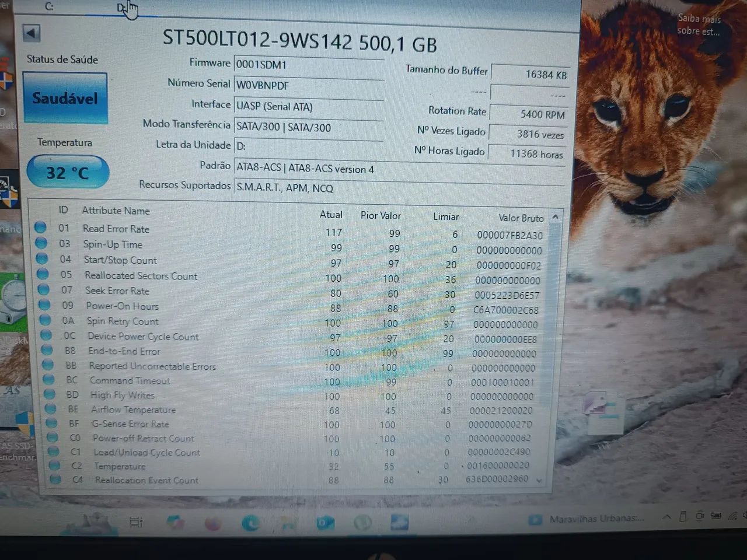The width and height of the screenshot is (747, 560).
Task: Switch to the C: drive tab
Action: point(48,7)
